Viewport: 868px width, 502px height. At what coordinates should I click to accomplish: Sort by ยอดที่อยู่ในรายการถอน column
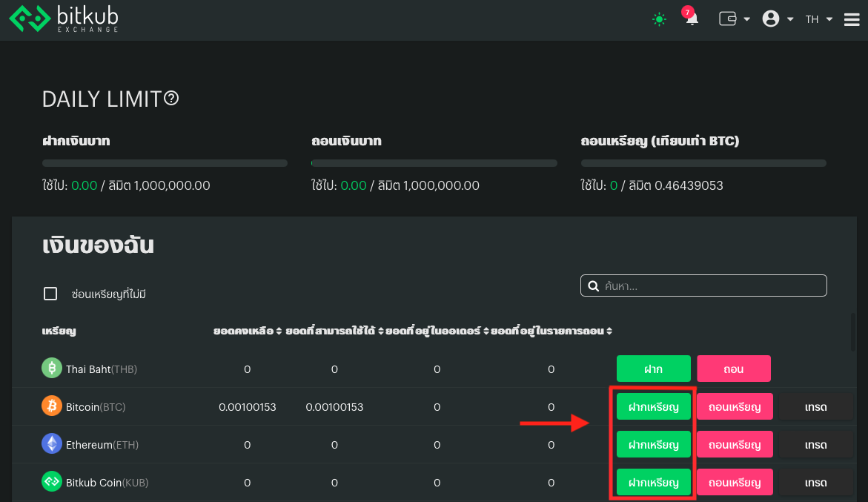tap(551, 331)
